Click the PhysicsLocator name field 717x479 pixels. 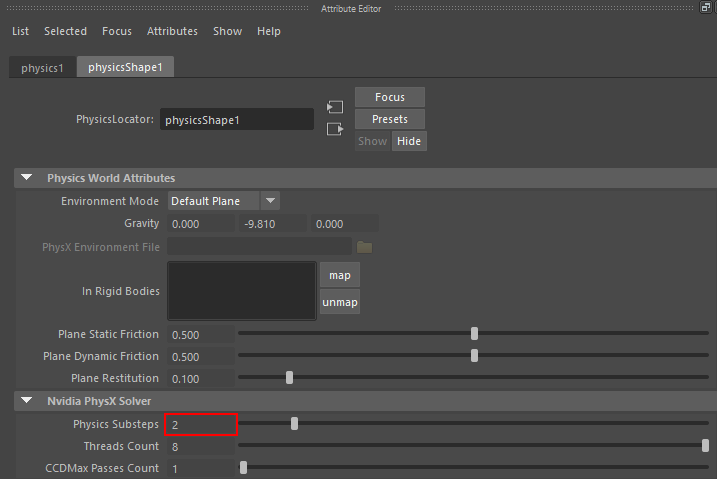tap(237, 119)
